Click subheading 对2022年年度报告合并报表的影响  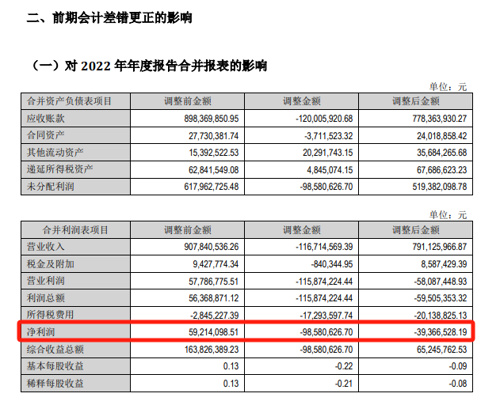coord(166,66)
